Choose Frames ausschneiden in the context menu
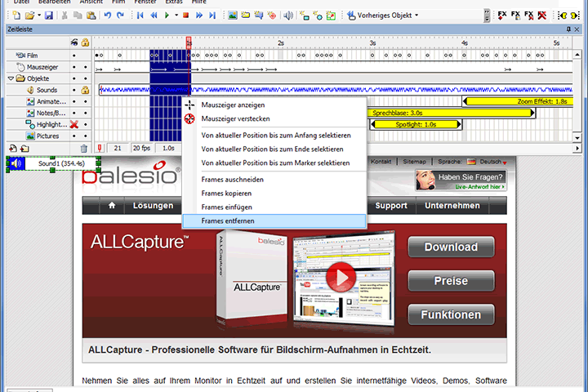 (x=274, y=180)
